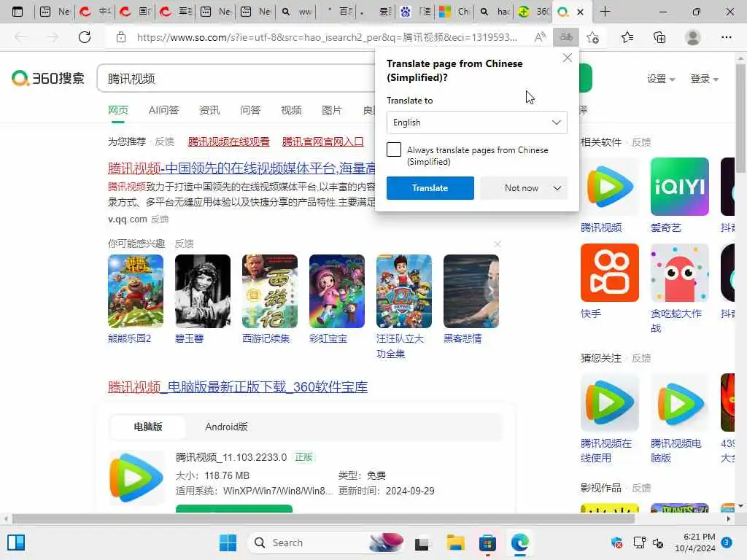Switch to the 问答 tab

(x=251, y=111)
